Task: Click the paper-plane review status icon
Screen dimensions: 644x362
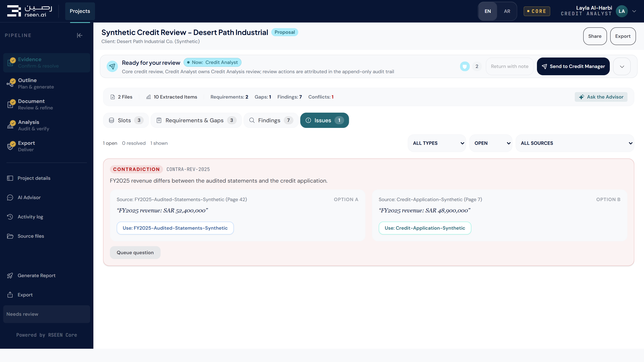Action: pyautogui.click(x=112, y=66)
